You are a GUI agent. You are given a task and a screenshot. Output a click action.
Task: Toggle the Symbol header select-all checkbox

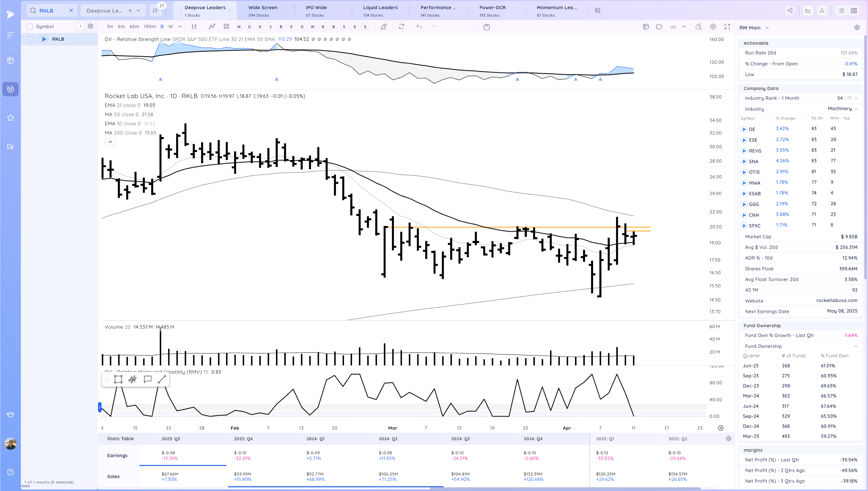coord(30,27)
